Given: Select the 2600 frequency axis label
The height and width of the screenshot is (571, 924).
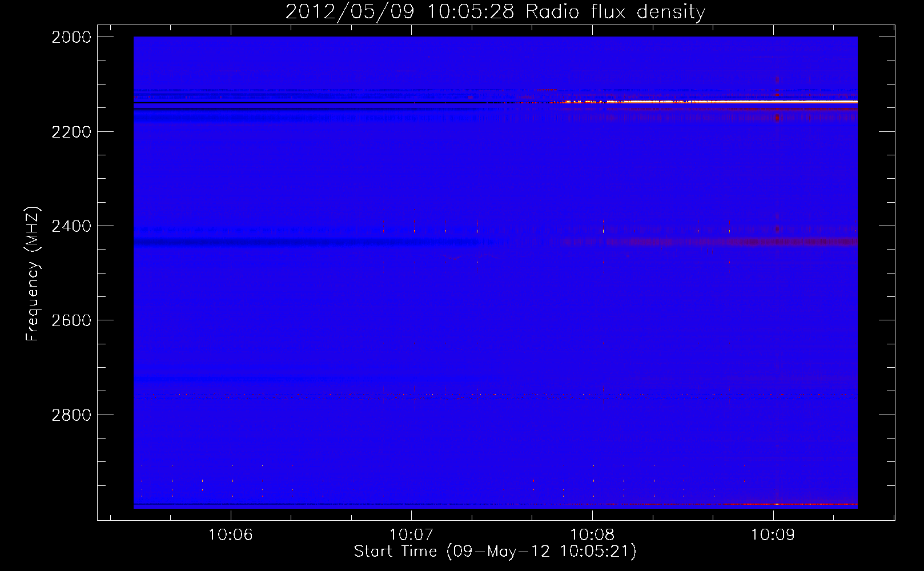Looking at the screenshot, I should coord(71,320).
